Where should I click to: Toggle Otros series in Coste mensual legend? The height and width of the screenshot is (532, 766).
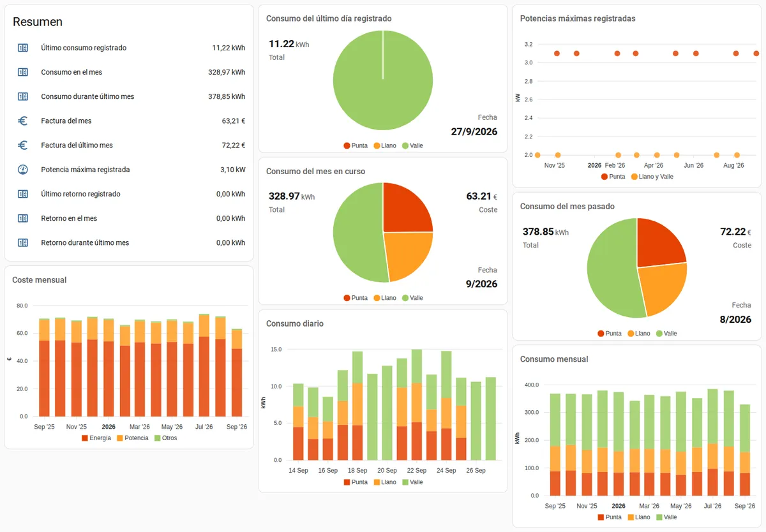click(x=165, y=438)
